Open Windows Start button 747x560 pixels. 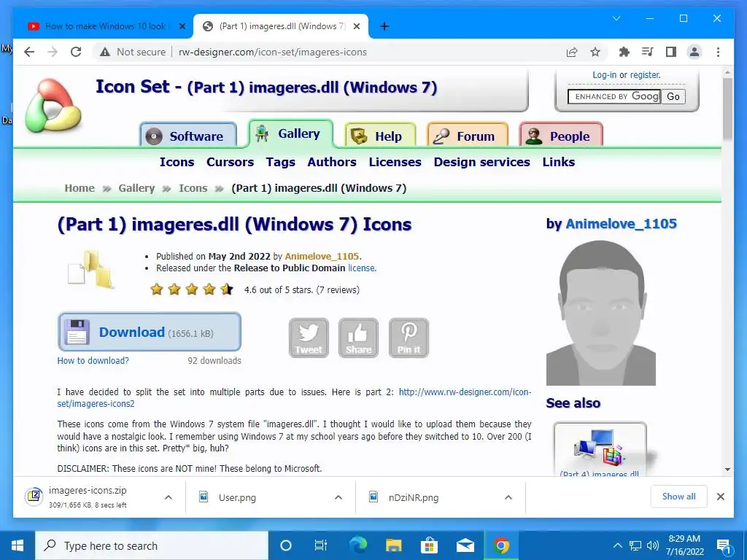pyautogui.click(x=18, y=545)
